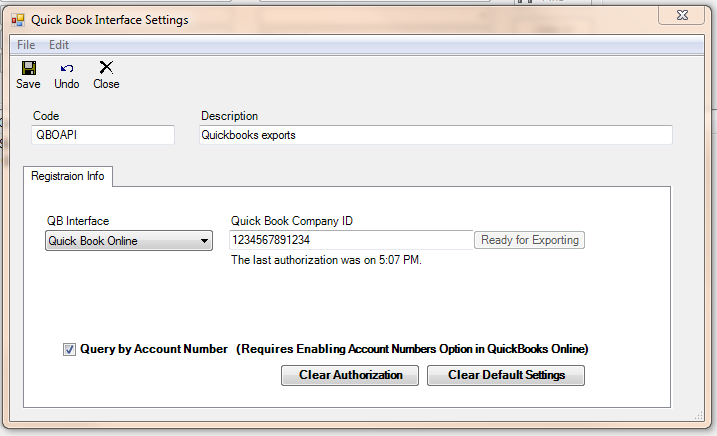Viewport: 717px width, 436px height.
Task: Click the Undo arrow icon
Action: (67, 69)
